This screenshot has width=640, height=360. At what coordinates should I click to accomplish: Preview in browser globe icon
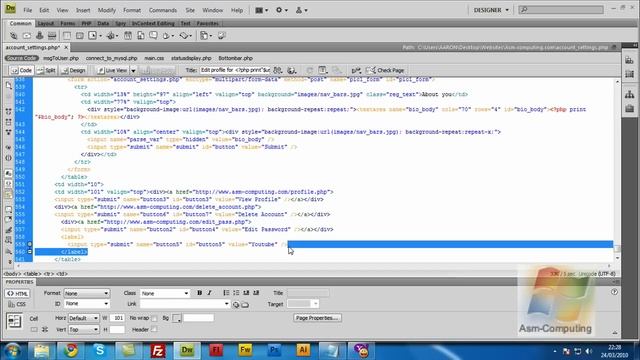(291, 70)
